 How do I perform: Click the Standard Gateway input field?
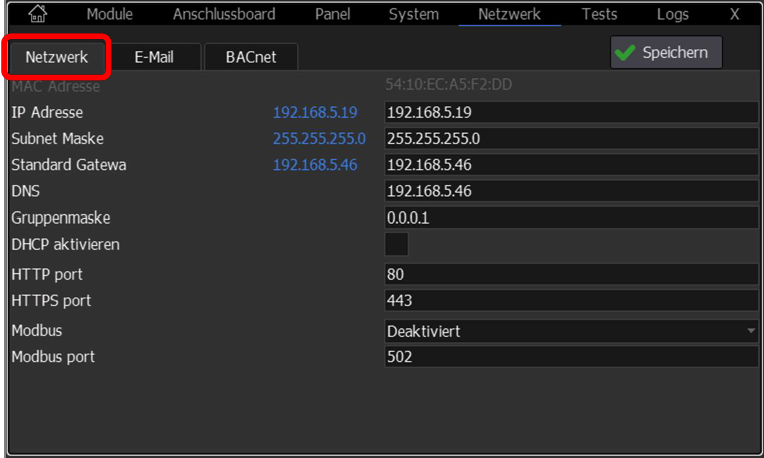tap(570, 164)
